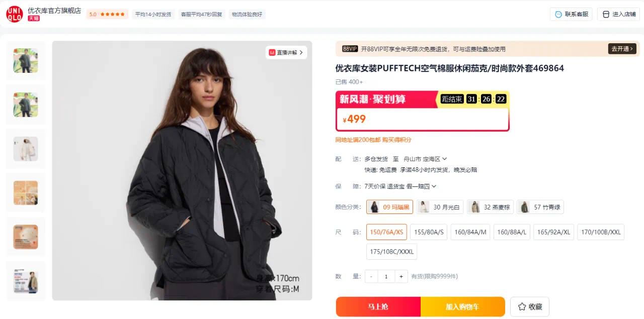View the white jacket thumbnail image
Screen dimensions: 644x319
tap(26, 149)
